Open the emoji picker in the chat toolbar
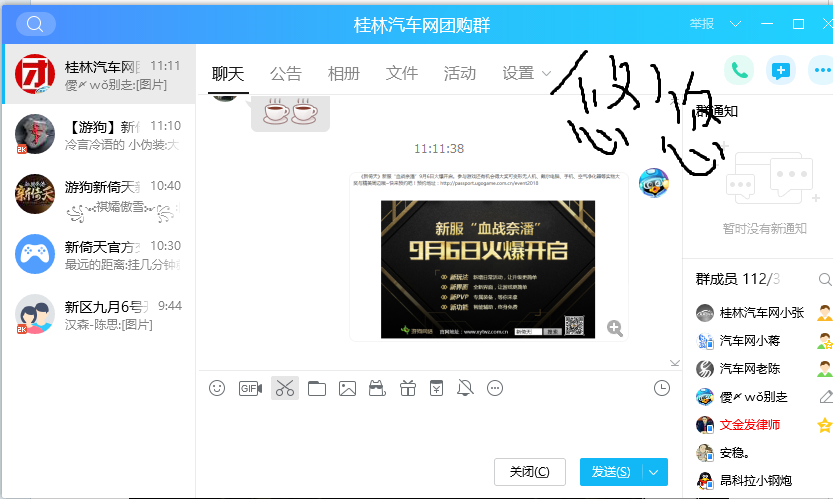833x499 pixels. (x=217, y=388)
